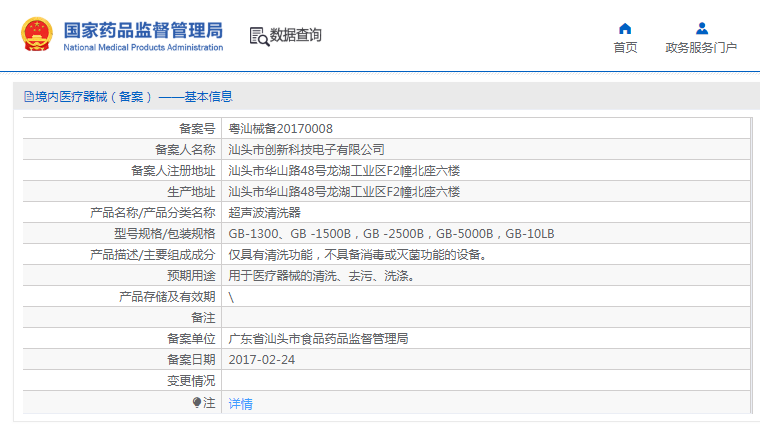760x426 pixels.
Task: Click the 产品描述/主要组成成分 label
Action: pos(153,255)
